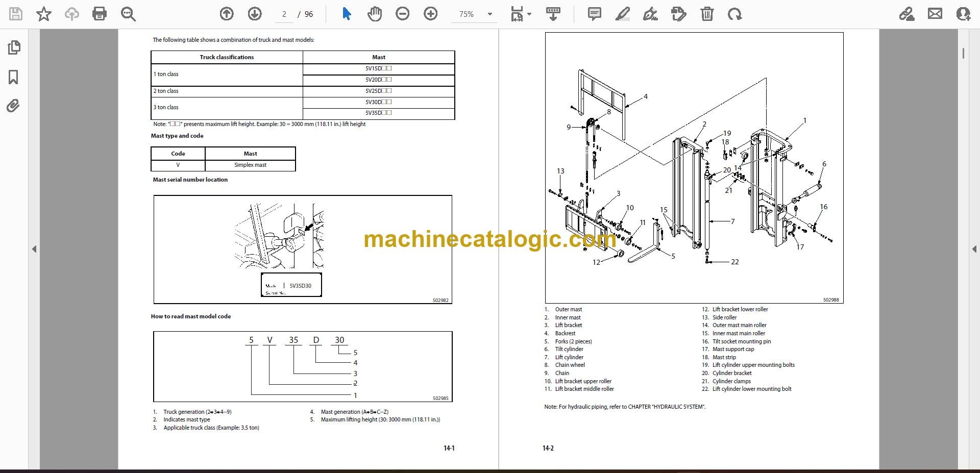Expand the right tools pane arrow

pos(974,249)
